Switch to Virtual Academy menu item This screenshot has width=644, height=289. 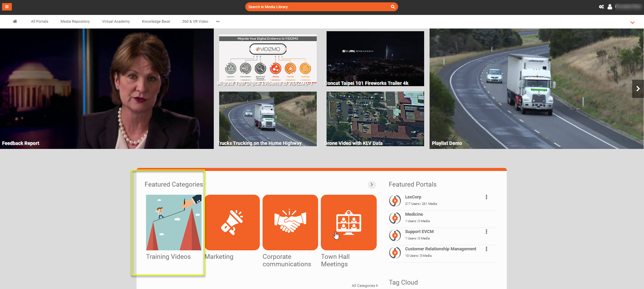[x=116, y=21]
